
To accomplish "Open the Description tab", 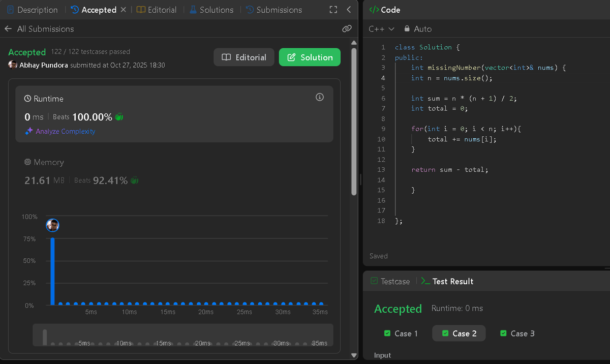I will tap(32, 10).
